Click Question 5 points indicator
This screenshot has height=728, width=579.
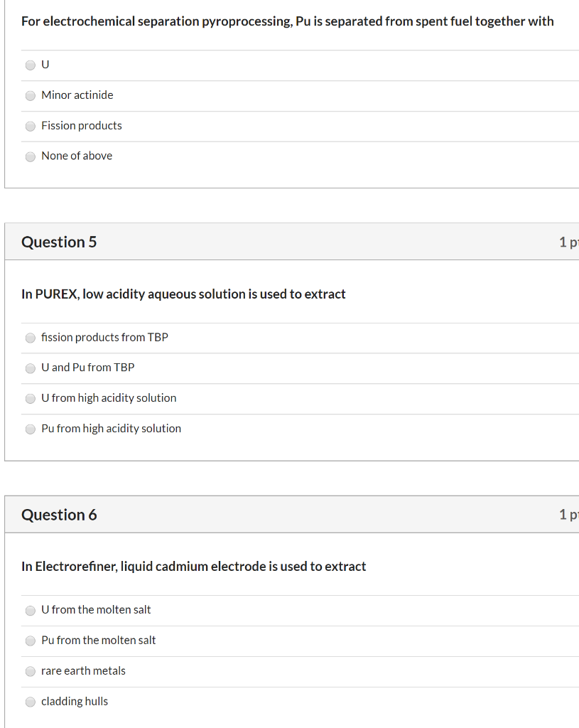(569, 242)
